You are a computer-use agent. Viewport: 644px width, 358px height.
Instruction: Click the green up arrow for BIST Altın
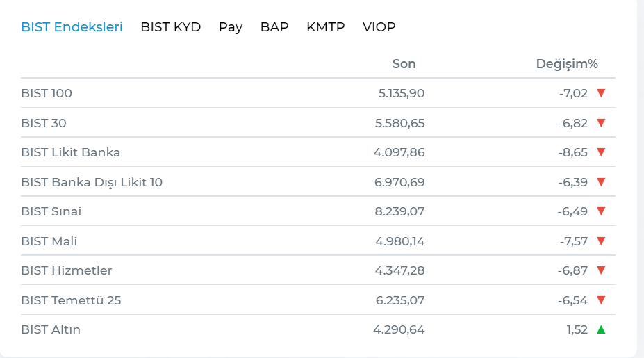pyautogui.click(x=601, y=329)
